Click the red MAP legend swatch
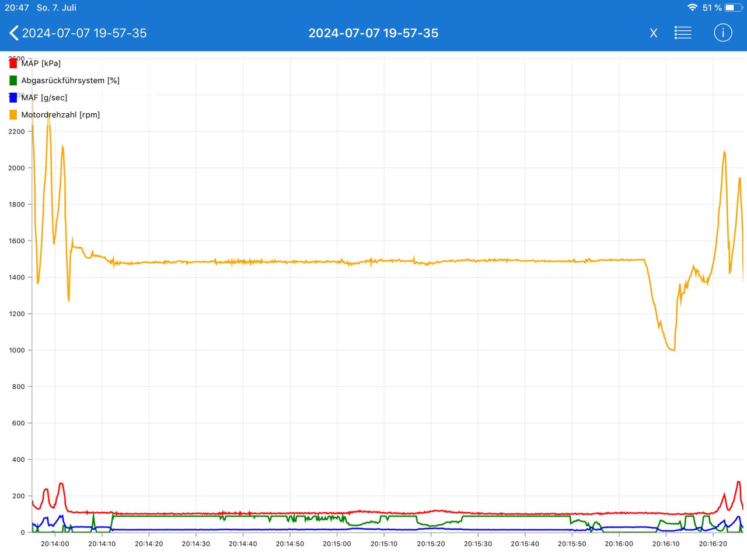 tap(13, 63)
